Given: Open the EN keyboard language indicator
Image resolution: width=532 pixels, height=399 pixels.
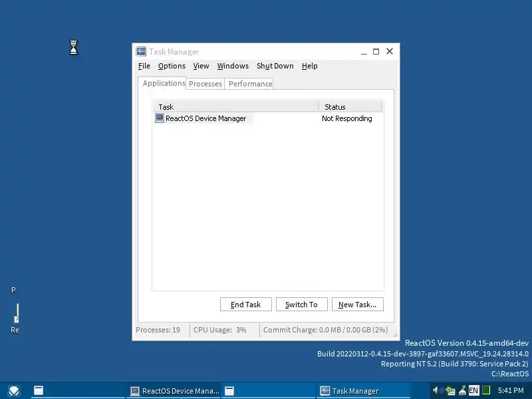Looking at the screenshot, I should pos(473,390).
